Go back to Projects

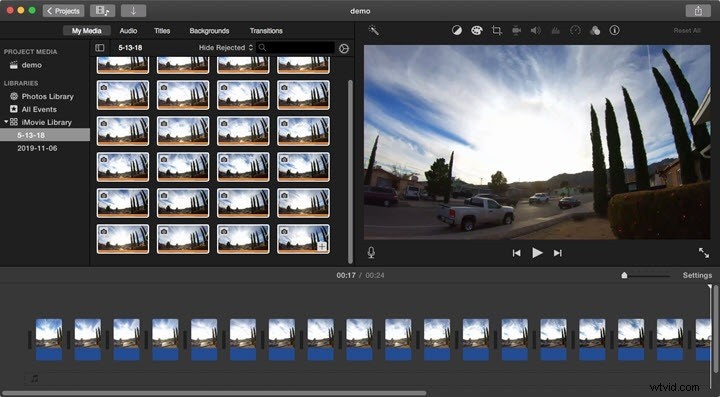coord(63,11)
